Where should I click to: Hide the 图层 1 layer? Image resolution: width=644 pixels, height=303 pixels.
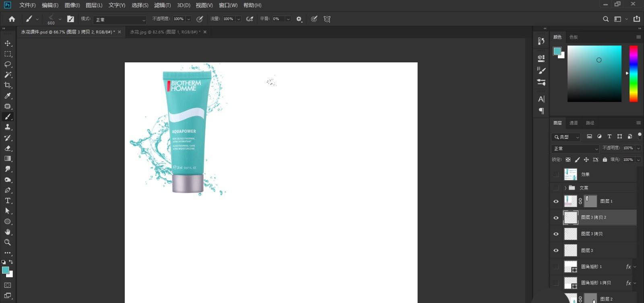(x=556, y=201)
